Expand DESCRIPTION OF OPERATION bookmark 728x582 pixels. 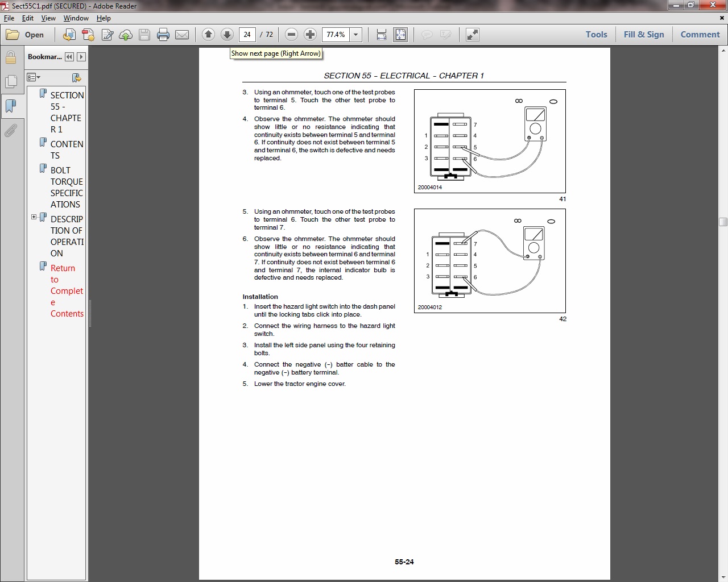click(34, 217)
